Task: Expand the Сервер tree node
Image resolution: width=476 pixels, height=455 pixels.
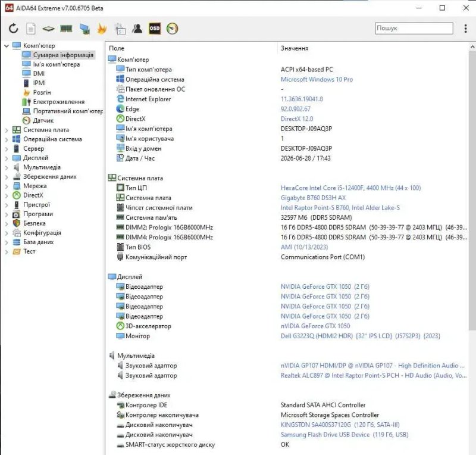Action: pos(7,149)
